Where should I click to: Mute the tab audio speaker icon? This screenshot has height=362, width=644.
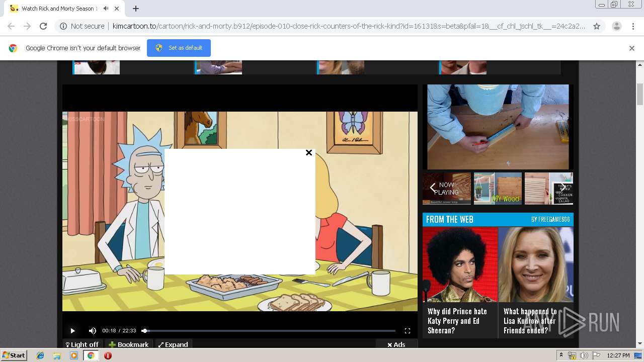pyautogui.click(x=106, y=9)
